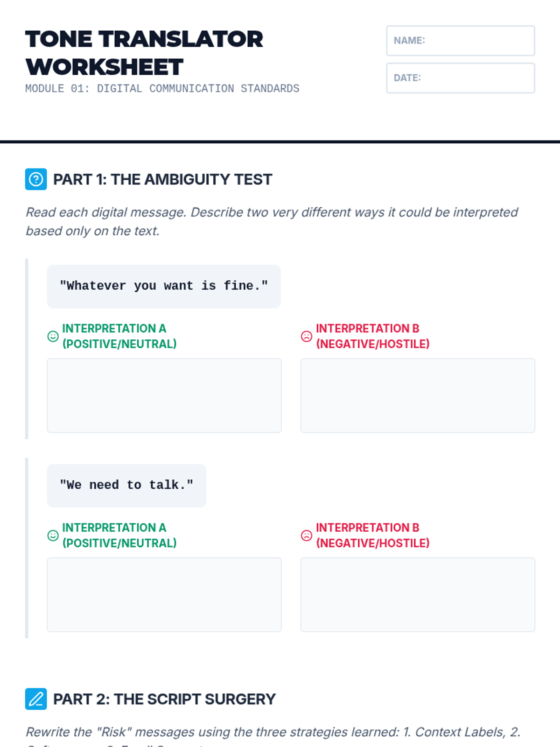Click Interpretation B answer box for "We need to talk"
The height and width of the screenshot is (747, 560).
418,594
